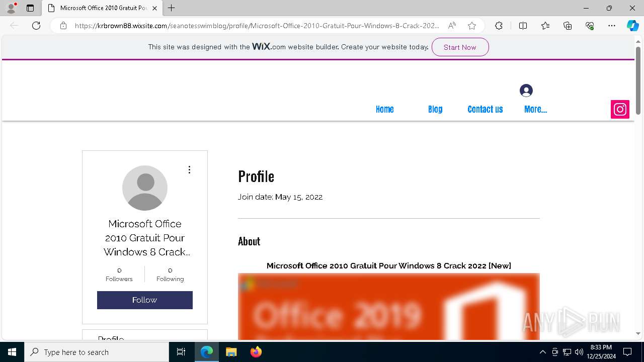Open the site login avatar icon
644x362 pixels.
[x=526, y=90]
